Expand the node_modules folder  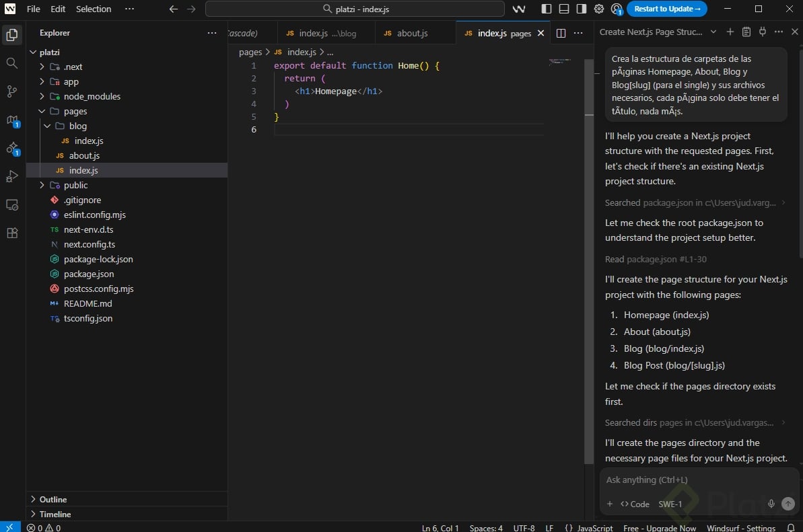(92, 96)
